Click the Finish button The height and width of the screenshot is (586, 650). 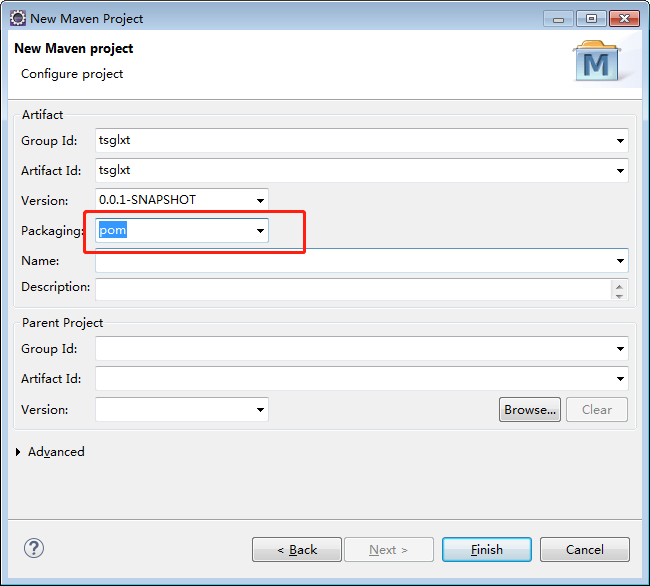point(487,550)
